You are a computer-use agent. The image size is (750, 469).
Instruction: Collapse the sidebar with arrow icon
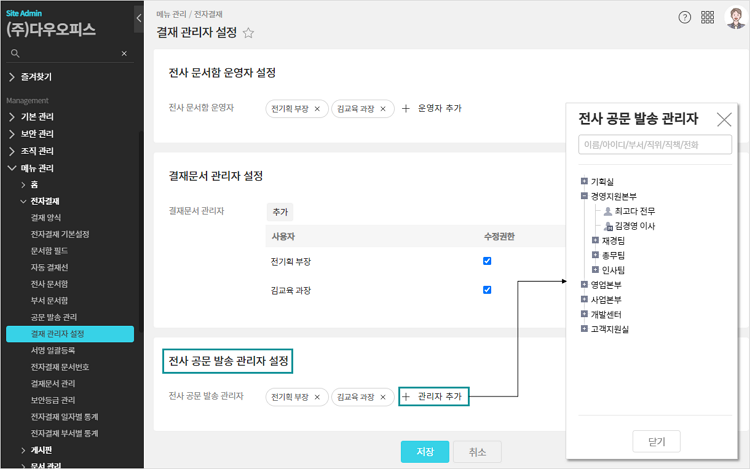(138, 19)
